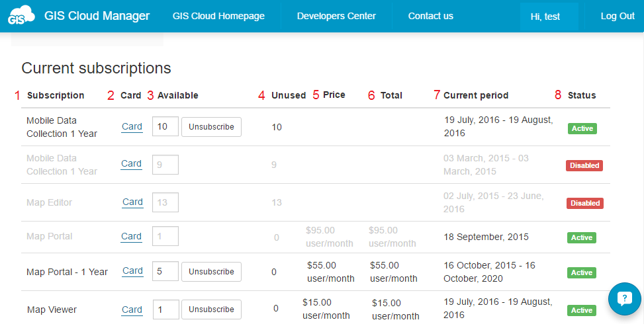
Task: Open Card link in the 03 March, 2015 row
Action: click(132, 164)
